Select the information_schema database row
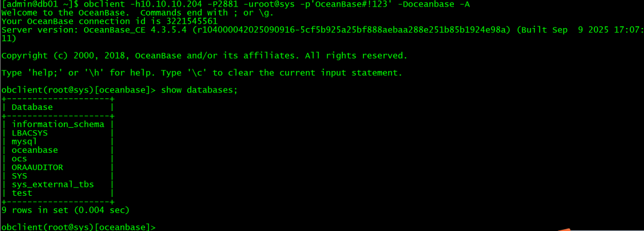The image size is (644, 231). (58, 124)
